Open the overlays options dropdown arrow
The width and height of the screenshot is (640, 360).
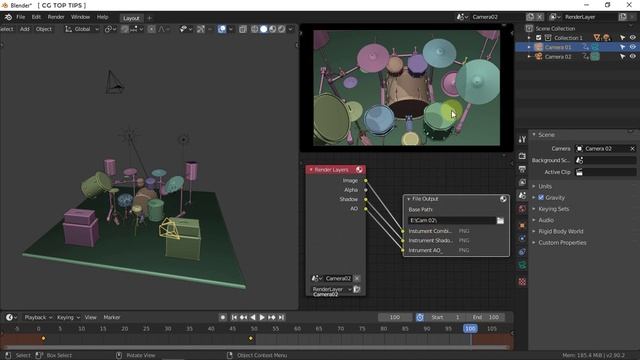(x=231, y=29)
